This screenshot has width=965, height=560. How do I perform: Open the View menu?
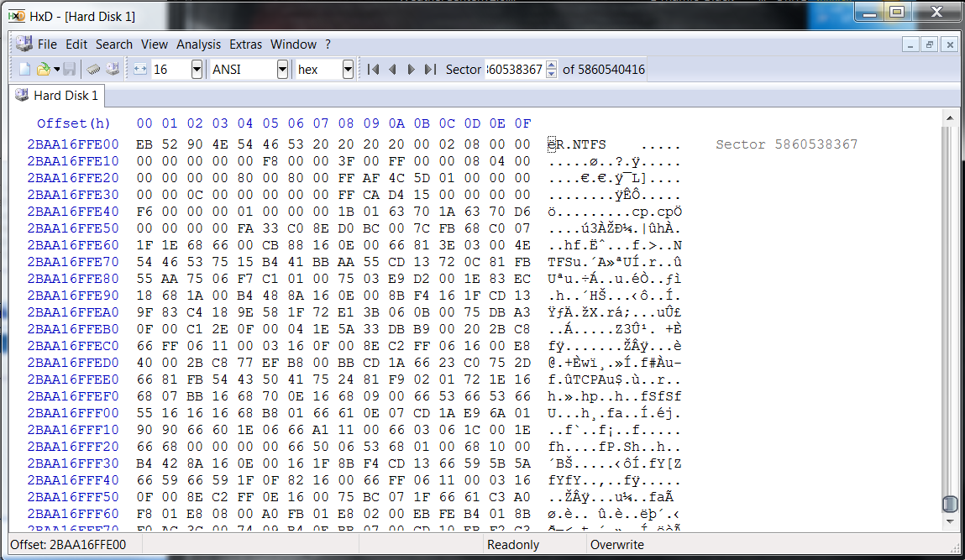(x=154, y=44)
